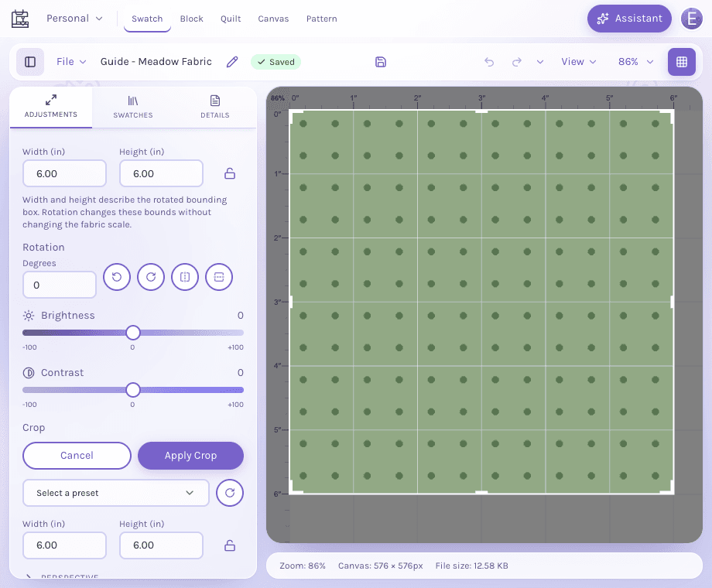
Task: Toggle crop aspect lock at bottom
Action: coord(230,545)
